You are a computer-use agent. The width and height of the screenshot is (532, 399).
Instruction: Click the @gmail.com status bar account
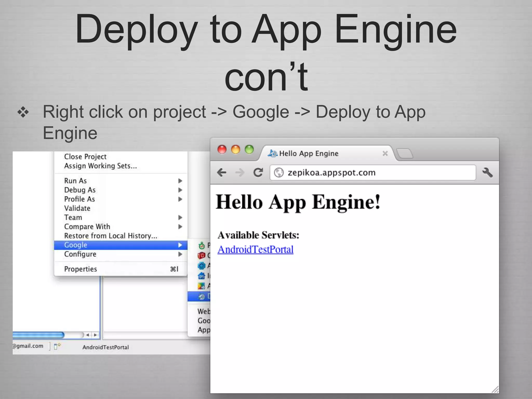(x=28, y=346)
